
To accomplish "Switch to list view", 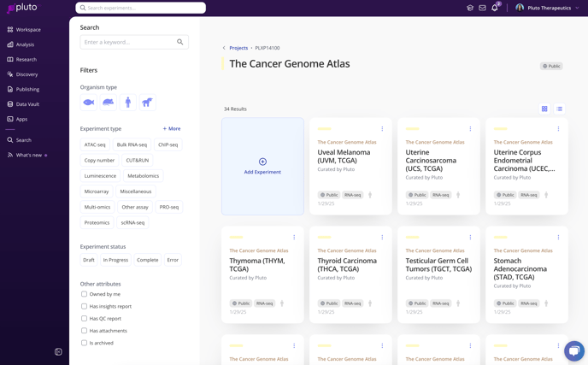I will pyautogui.click(x=560, y=109).
